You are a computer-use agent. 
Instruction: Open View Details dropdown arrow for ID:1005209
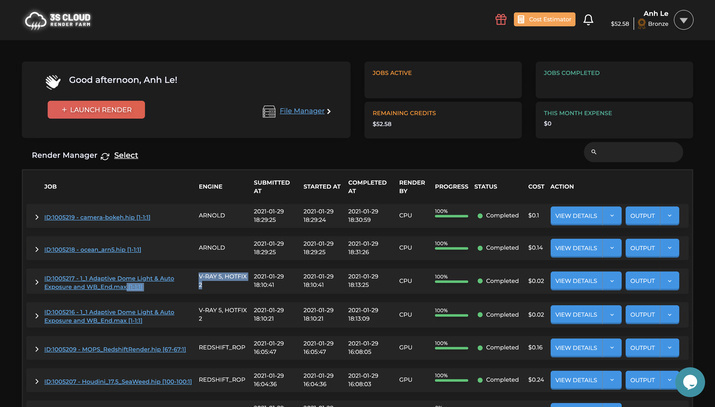612,348
